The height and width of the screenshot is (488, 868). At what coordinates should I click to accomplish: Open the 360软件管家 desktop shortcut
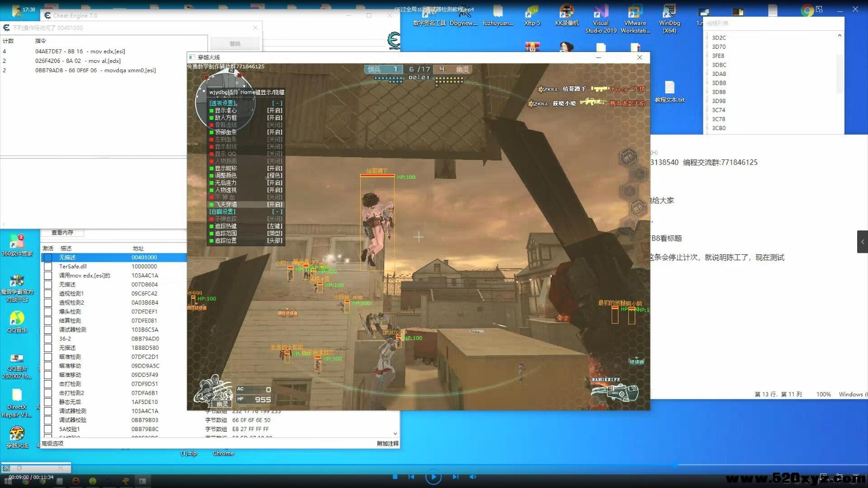16,245
